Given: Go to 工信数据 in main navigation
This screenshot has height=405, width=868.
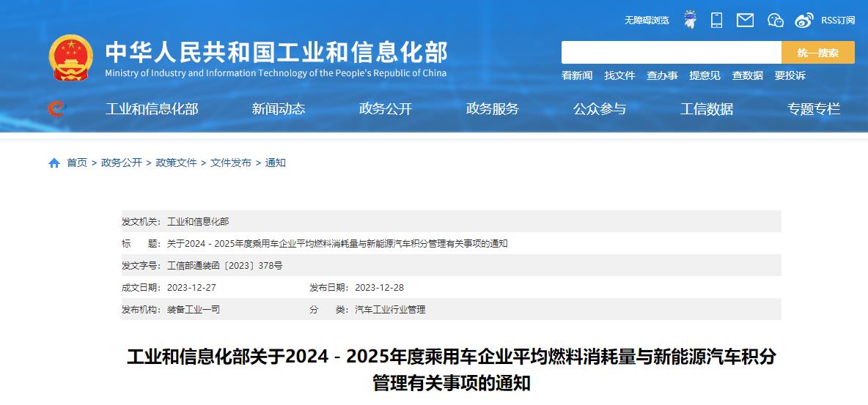Looking at the screenshot, I should [707, 109].
